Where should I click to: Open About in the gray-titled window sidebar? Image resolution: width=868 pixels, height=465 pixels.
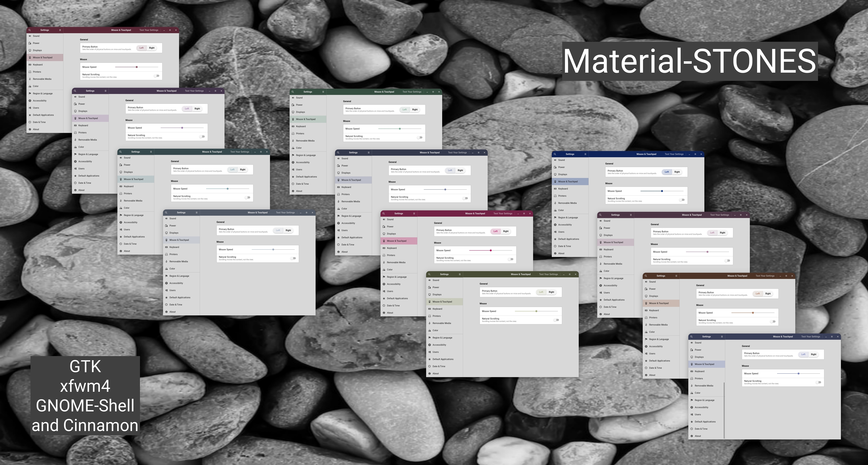point(181,312)
